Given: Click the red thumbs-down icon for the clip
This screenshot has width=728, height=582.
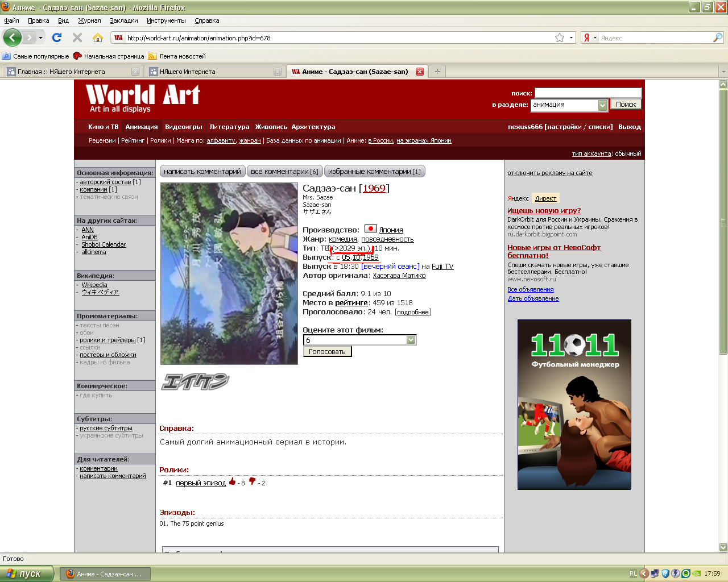Looking at the screenshot, I should coord(252,482).
